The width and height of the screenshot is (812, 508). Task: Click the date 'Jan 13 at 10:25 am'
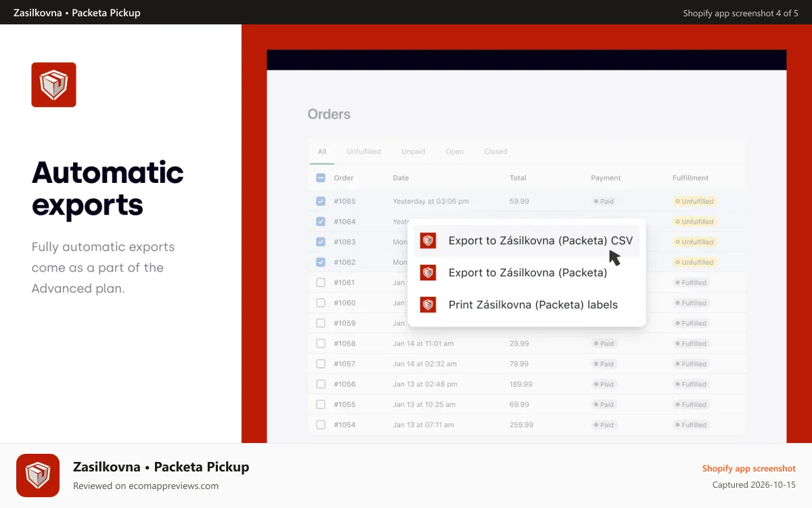click(x=424, y=404)
